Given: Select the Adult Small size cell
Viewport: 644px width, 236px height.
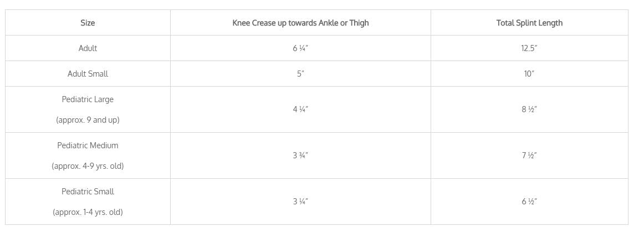Looking at the screenshot, I should pos(88,74).
